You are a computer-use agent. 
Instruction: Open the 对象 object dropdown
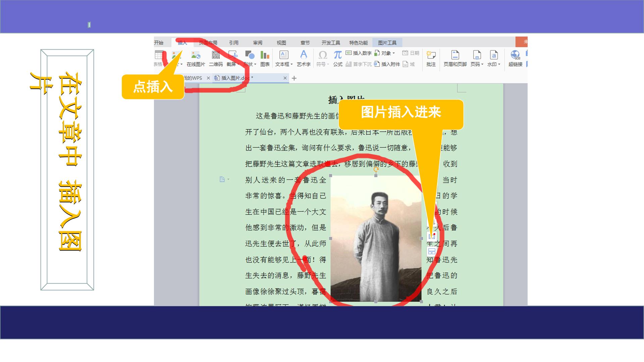(x=393, y=53)
